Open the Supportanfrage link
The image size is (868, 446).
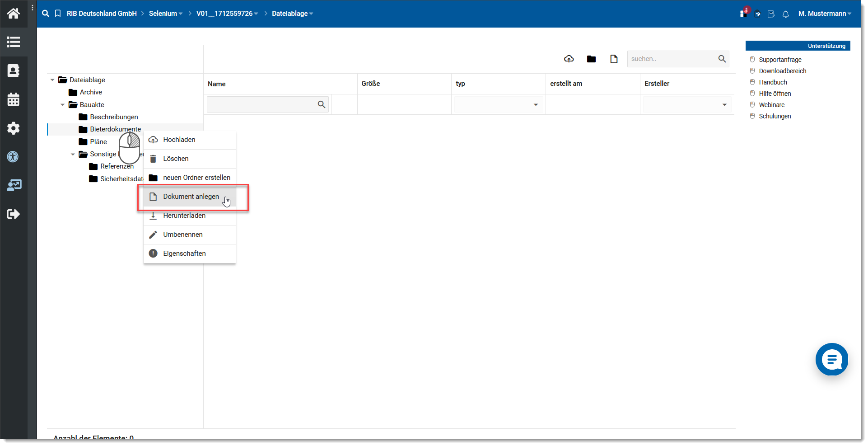coord(780,60)
